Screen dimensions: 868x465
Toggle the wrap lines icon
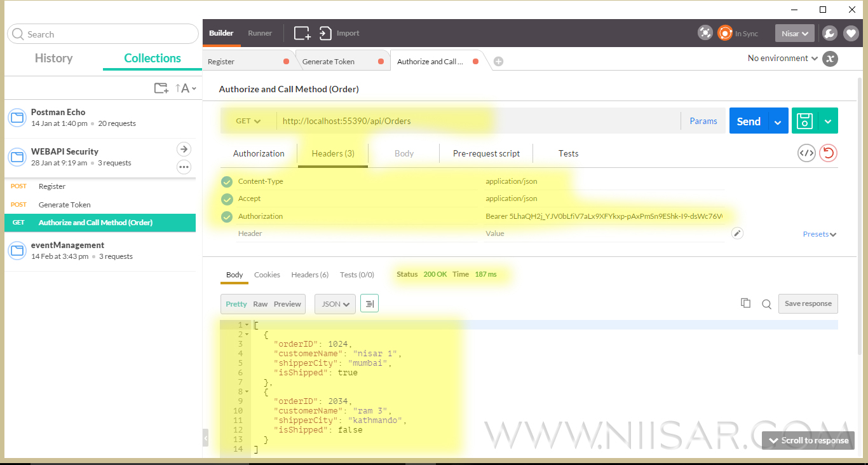tap(370, 304)
